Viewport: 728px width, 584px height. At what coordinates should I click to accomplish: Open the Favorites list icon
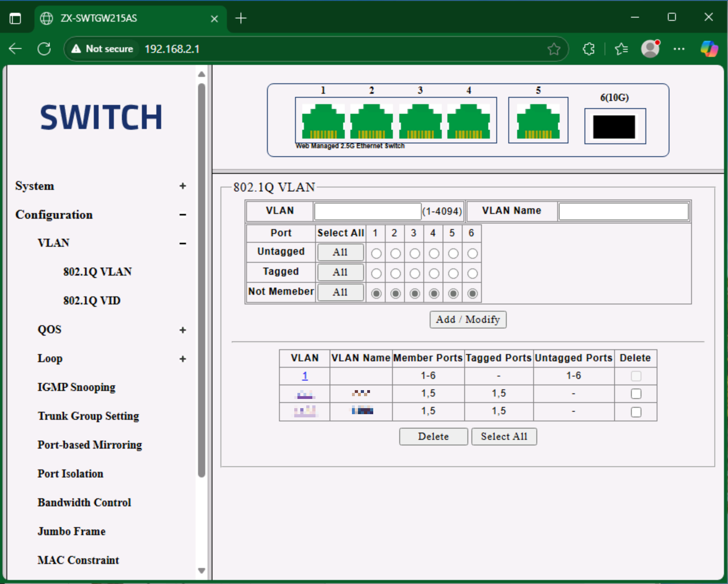tap(621, 49)
